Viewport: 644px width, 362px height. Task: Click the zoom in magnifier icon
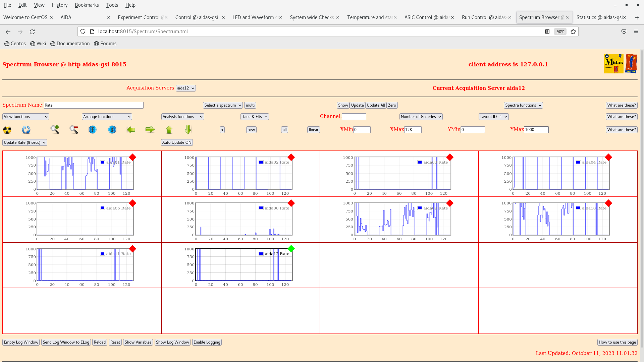[x=55, y=129]
